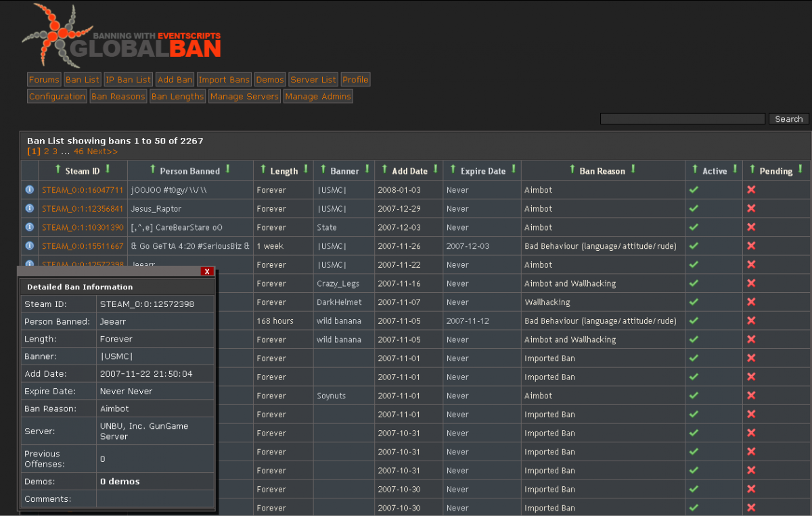812x516 pixels.
Task: Open Manage Servers page
Action: point(244,97)
